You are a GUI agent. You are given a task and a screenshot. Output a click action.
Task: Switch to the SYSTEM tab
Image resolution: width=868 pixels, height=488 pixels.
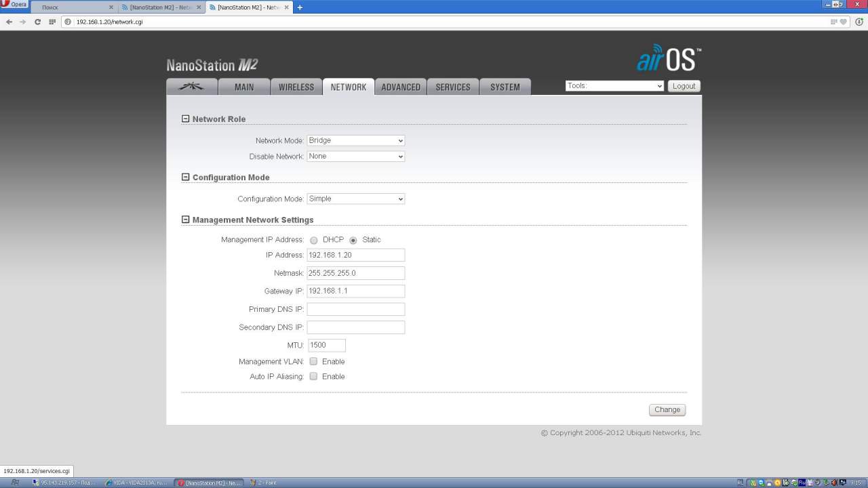tap(505, 87)
